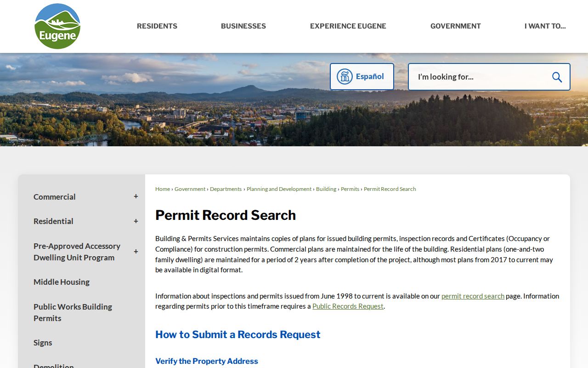
Task: Open Public Works Building Permits
Action: [73, 312]
